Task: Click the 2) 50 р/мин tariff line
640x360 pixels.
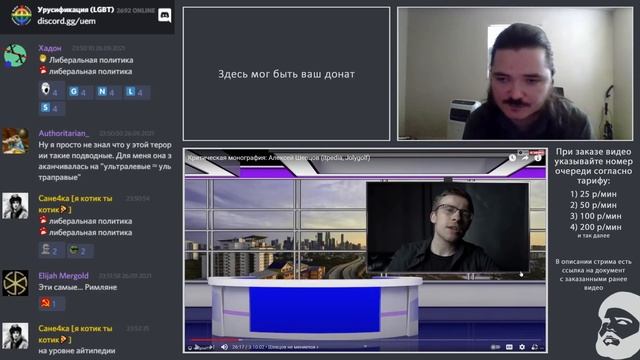Action: (593, 205)
